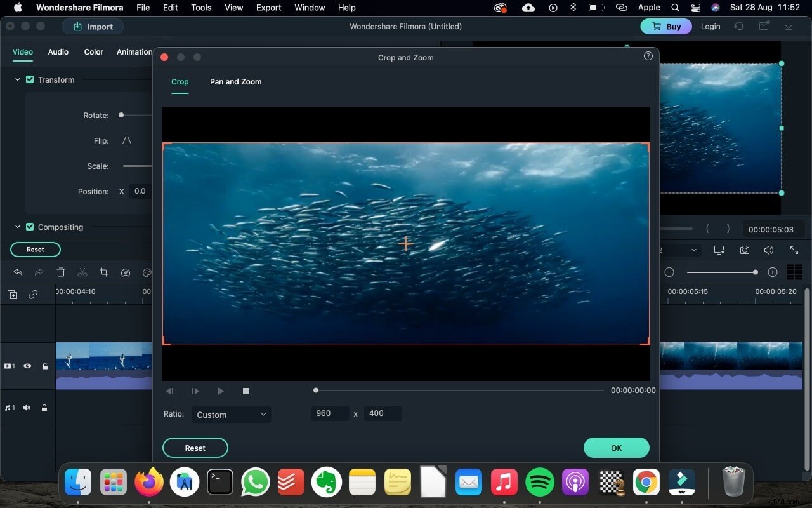Click the color palette icon in the toolbar
The image size is (812, 508).
click(x=147, y=272)
